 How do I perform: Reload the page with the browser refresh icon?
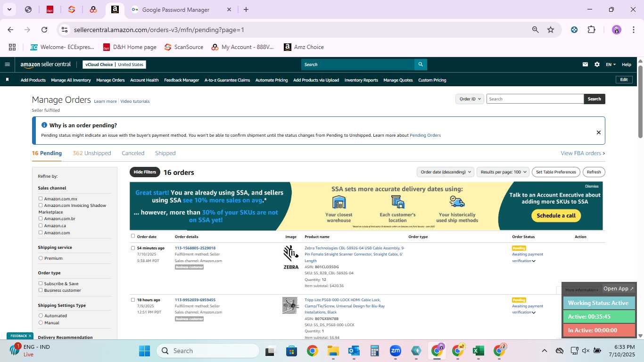[44, 30]
